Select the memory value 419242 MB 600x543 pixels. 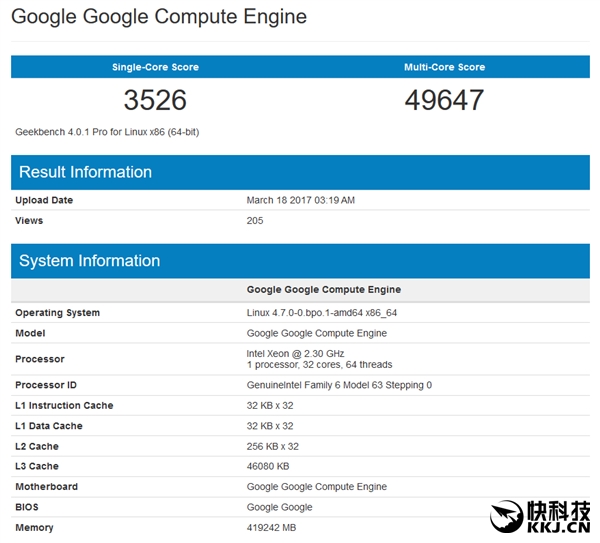pyautogui.click(x=271, y=528)
